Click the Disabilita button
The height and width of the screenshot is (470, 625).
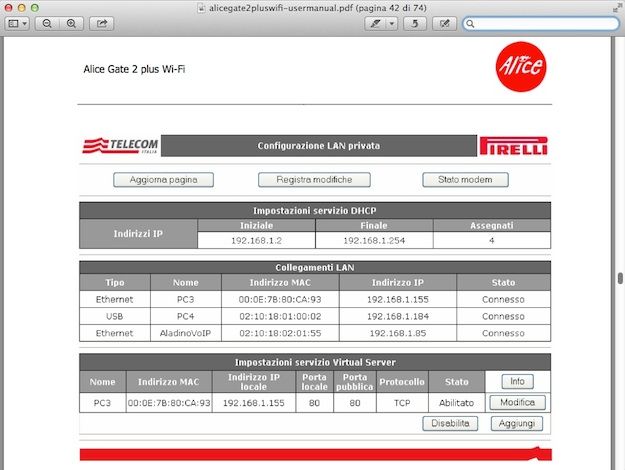pyautogui.click(x=450, y=423)
